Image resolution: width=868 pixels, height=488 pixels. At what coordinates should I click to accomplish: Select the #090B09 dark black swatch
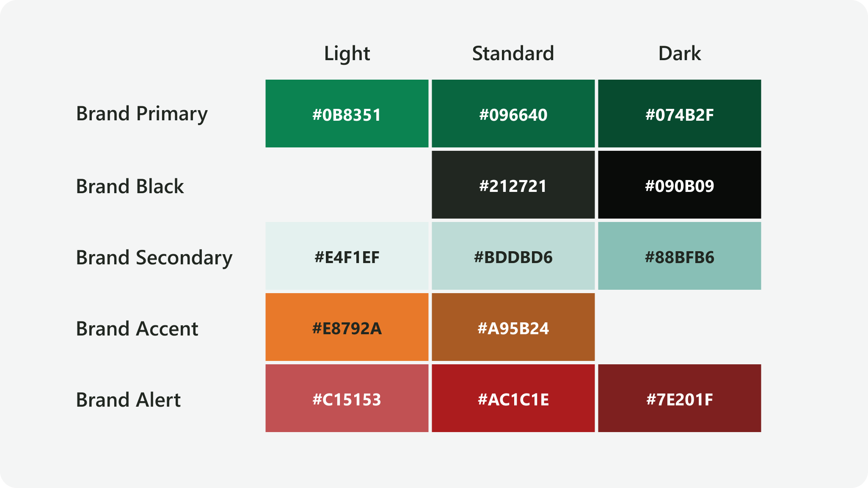(679, 185)
